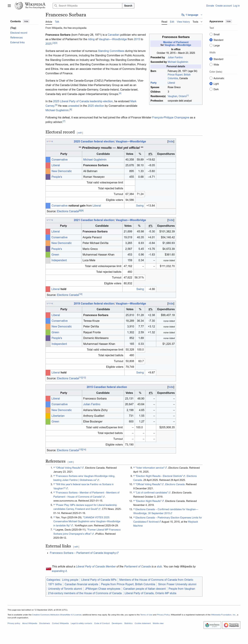
Task: Open the Tools dropdown menu
Action: click(x=197, y=22)
